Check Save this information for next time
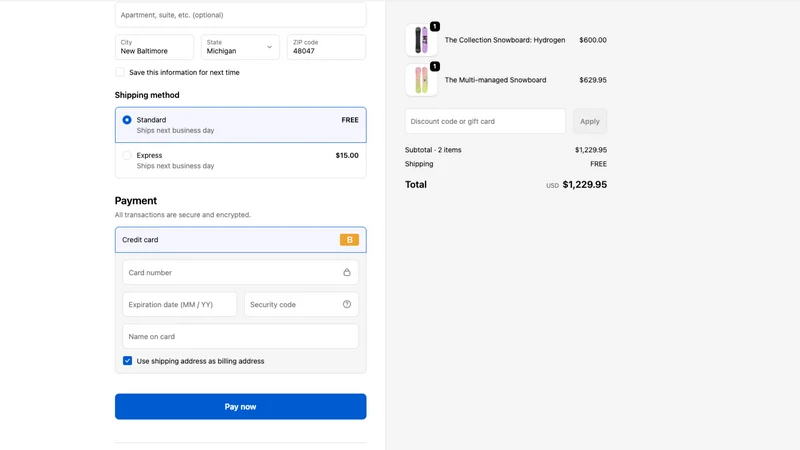800x450 pixels. [120, 72]
